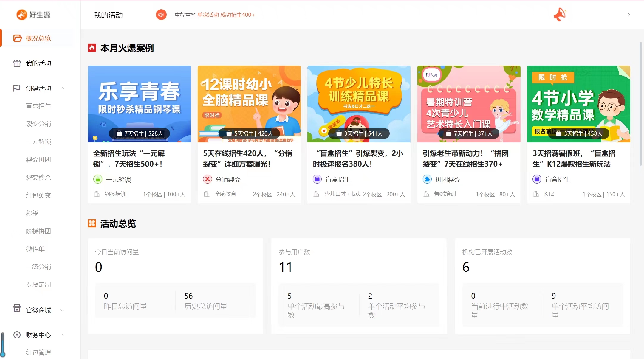
Task: Click the 参与用户数 11 value
Action: point(285,267)
